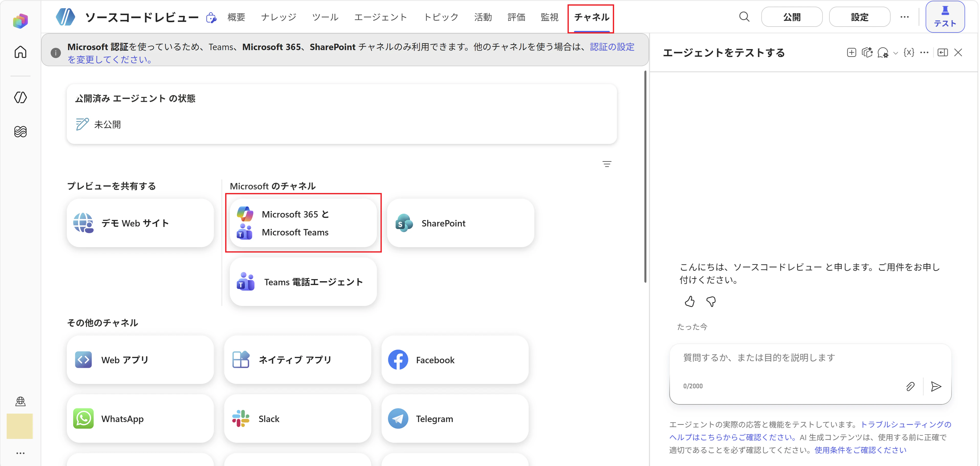Select the デモ Web サイト channel card
Image resolution: width=980 pixels, height=466 pixels.
point(140,223)
